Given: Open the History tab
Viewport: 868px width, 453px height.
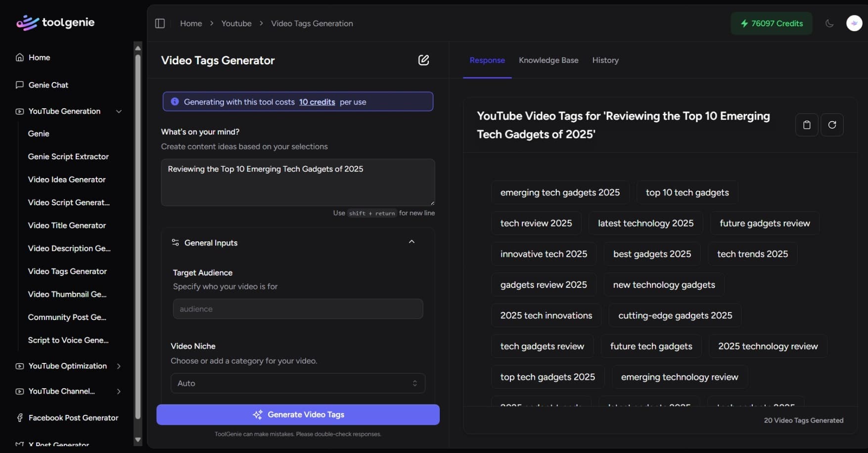Looking at the screenshot, I should click(x=605, y=60).
